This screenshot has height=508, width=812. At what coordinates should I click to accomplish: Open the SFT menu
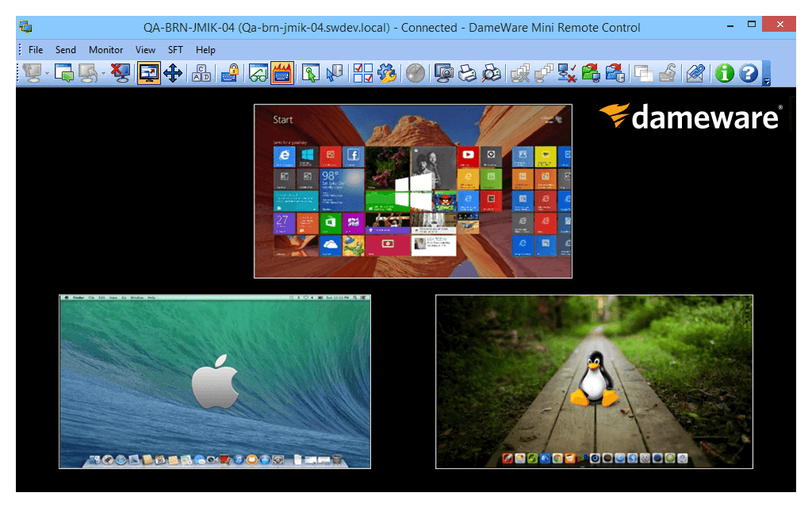(x=175, y=50)
